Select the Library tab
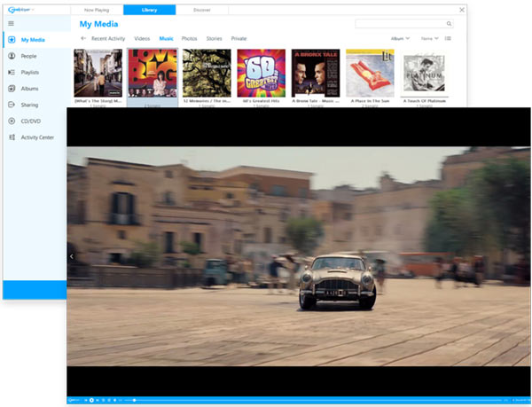 tap(149, 10)
